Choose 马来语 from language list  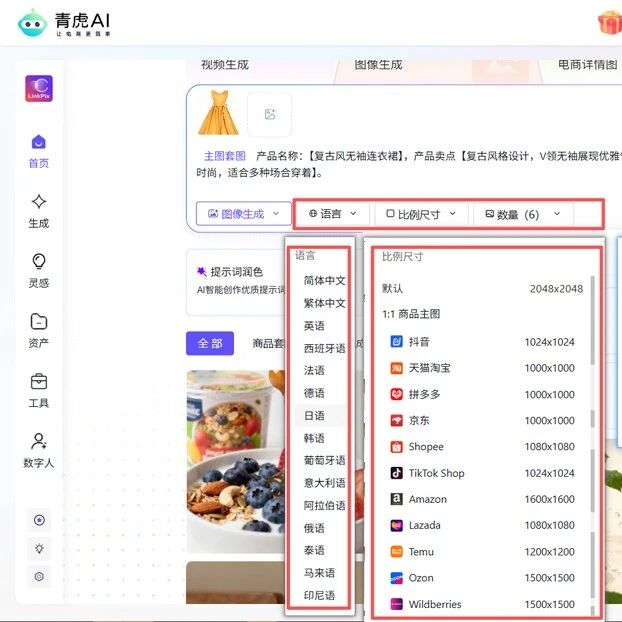pyautogui.click(x=320, y=573)
